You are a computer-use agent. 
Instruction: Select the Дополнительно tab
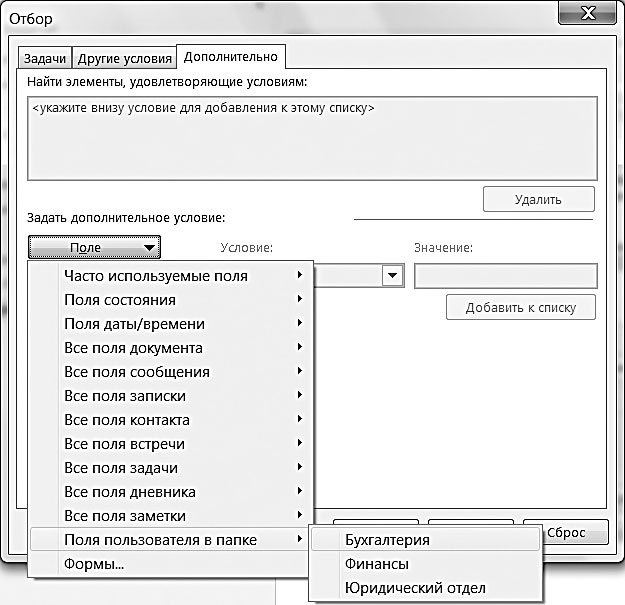point(231,57)
